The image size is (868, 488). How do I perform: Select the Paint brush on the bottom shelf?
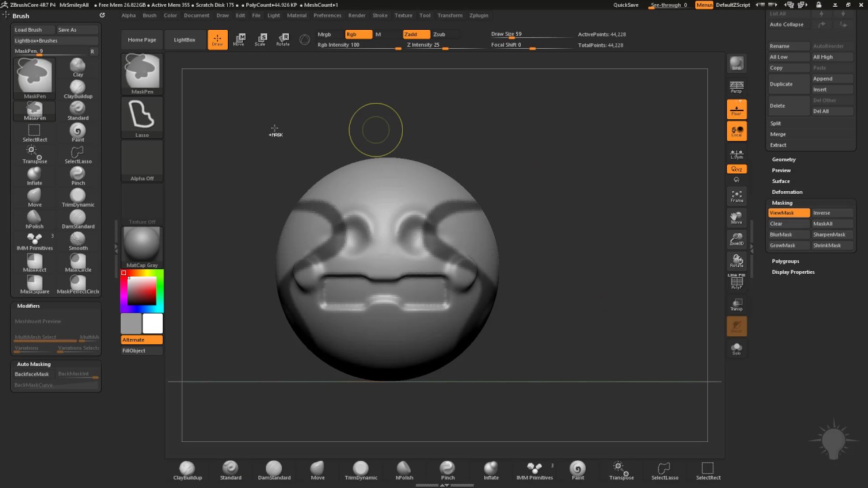(578, 470)
